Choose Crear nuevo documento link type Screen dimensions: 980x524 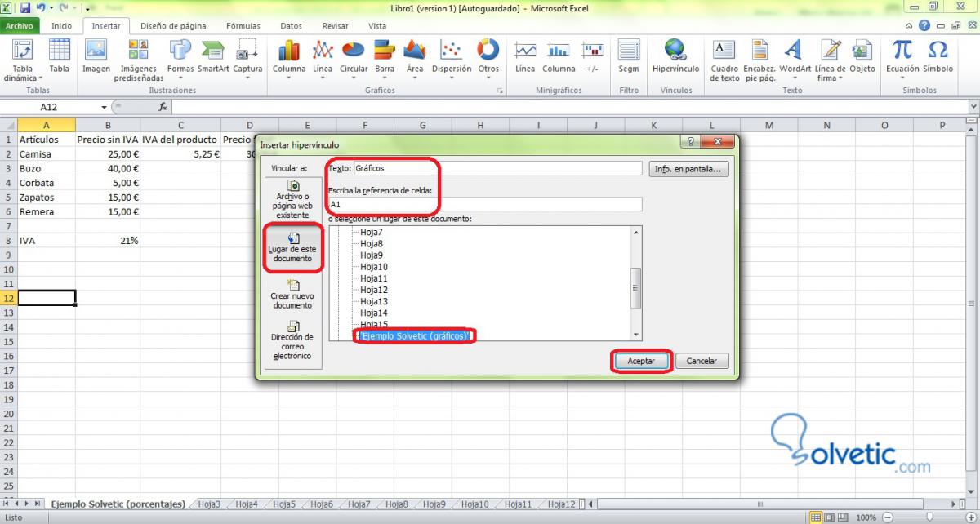click(293, 294)
